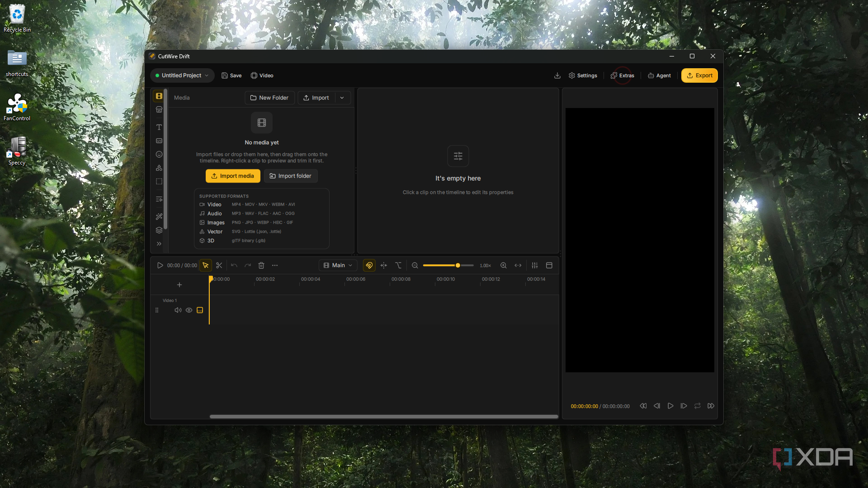This screenshot has height=488, width=868.
Task: Toggle magnet snapping on the timeline
Action: pyautogui.click(x=369, y=265)
